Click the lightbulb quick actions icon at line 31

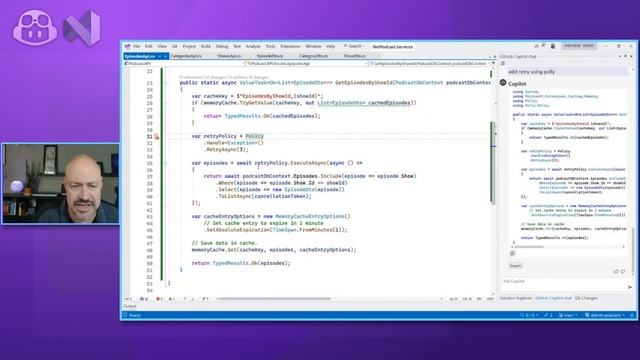tap(157, 137)
